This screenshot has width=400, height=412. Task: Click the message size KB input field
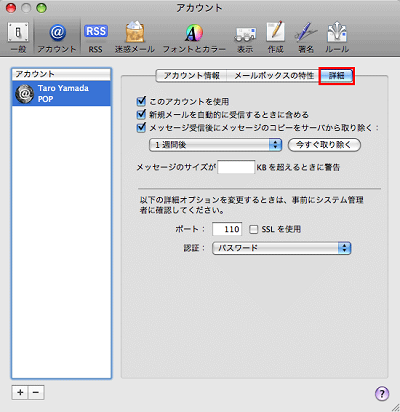236,167
